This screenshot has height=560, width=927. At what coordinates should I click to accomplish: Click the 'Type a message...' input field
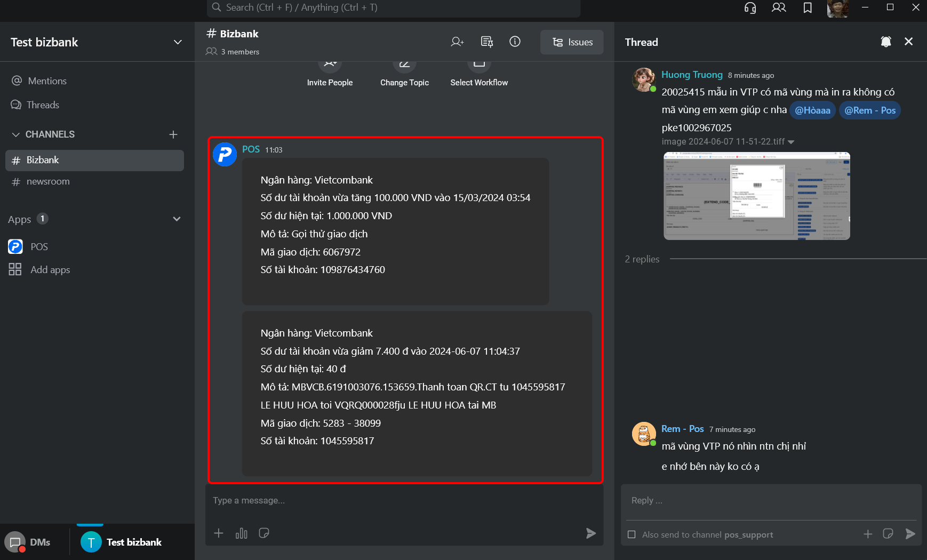(404, 500)
